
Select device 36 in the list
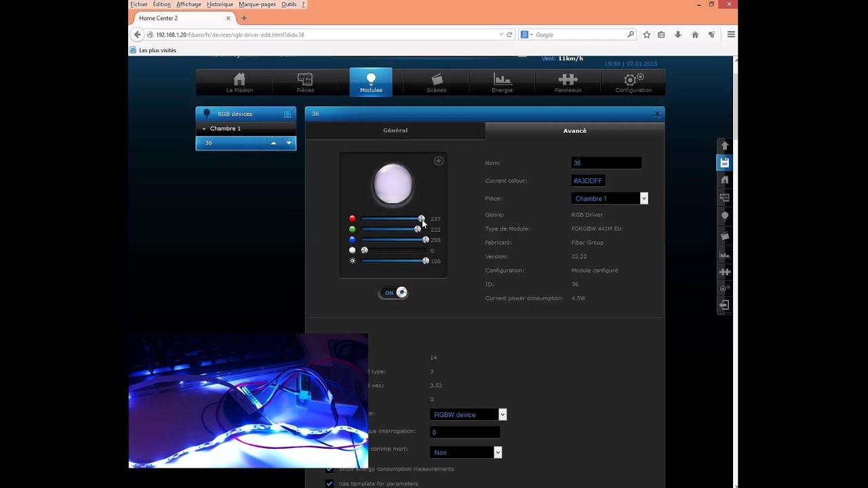point(245,143)
